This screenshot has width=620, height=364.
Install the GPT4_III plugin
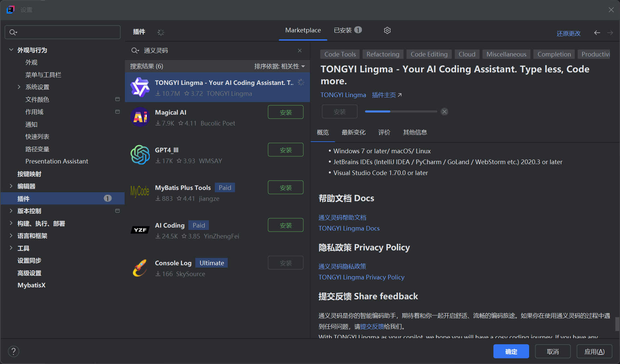(286, 150)
